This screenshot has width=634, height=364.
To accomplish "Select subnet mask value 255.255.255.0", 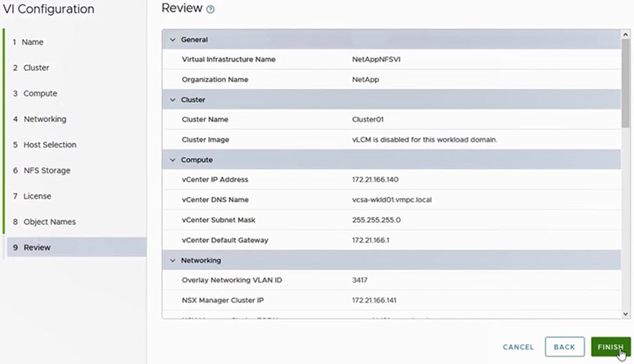I will point(376,220).
